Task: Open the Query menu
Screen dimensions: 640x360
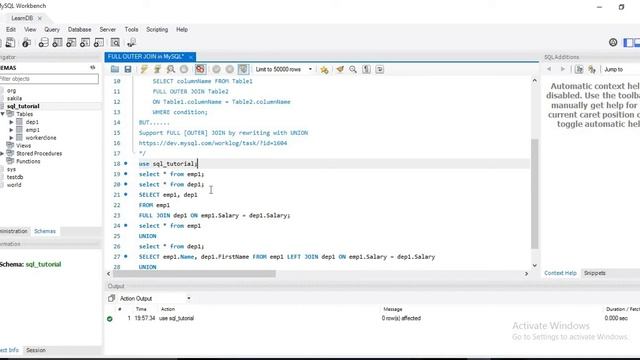Action: click(x=52, y=29)
